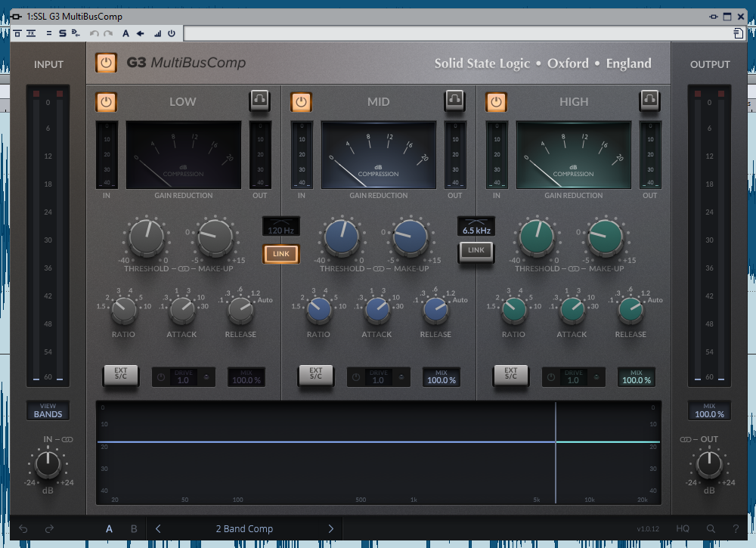
Task: Click the 6.5 kHz crossover frequency field
Action: pos(476,226)
